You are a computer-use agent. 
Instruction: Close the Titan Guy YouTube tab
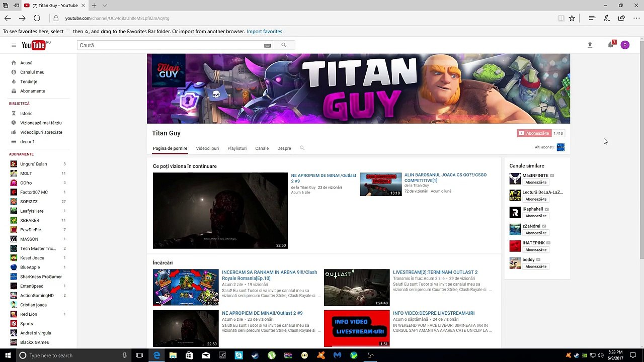[83, 6]
